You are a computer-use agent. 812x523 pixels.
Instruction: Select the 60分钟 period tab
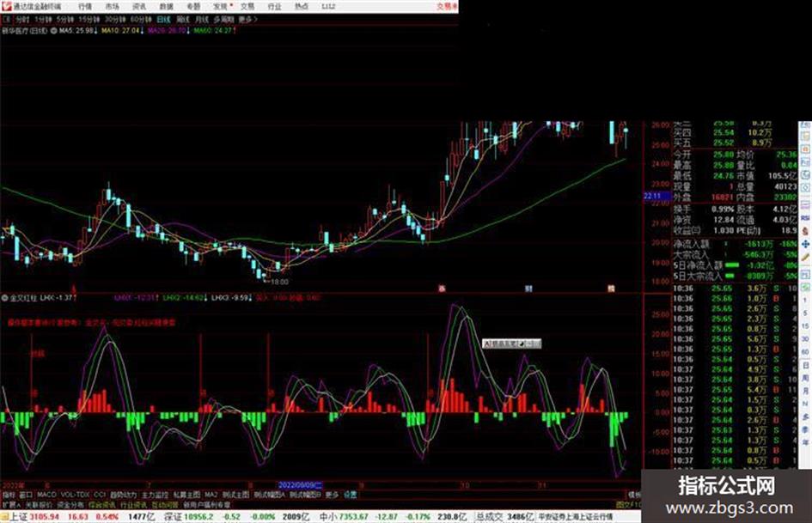pos(141,19)
